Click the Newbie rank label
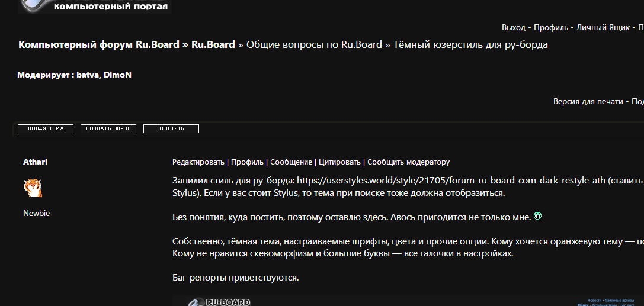The image size is (644, 306). 37,213
